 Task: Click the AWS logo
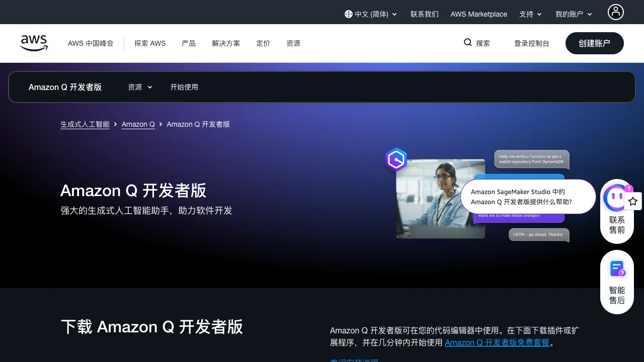34,43
